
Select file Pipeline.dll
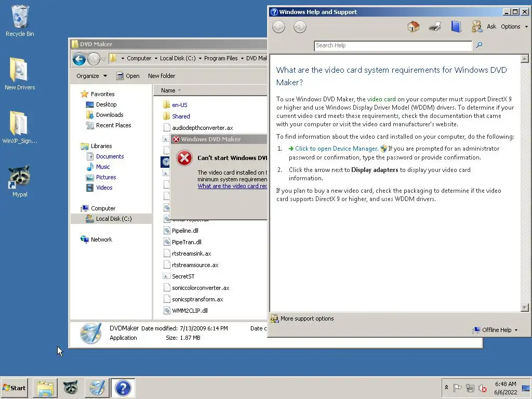[185, 231]
